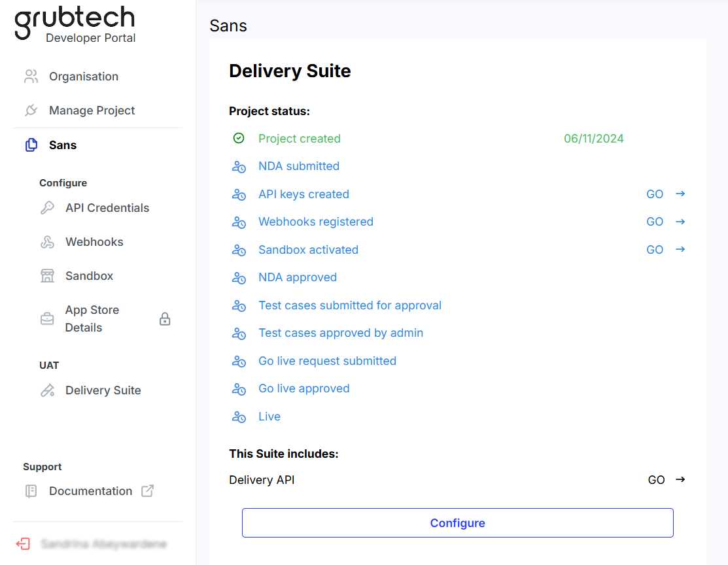Click Go live request submitted text
The height and width of the screenshot is (565, 728).
(327, 361)
